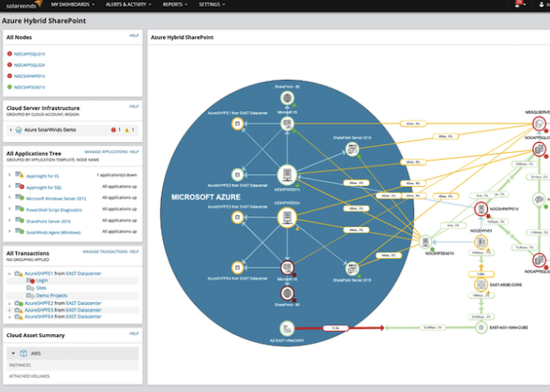Viewport: 550px width, 392px height.
Task: Click the MICROSOFT AZURE group label
Action: coord(206,197)
